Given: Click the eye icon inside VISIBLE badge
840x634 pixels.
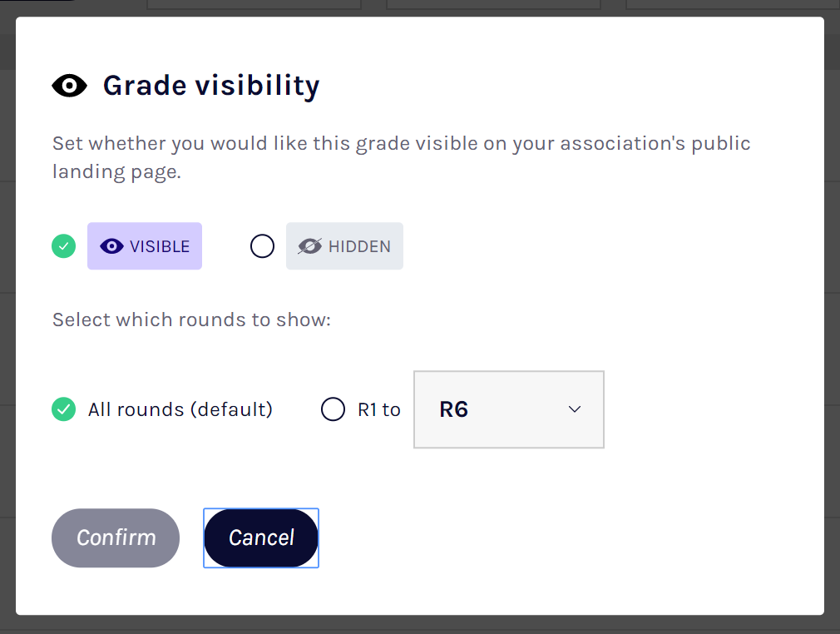Looking at the screenshot, I should pyautogui.click(x=111, y=246).
